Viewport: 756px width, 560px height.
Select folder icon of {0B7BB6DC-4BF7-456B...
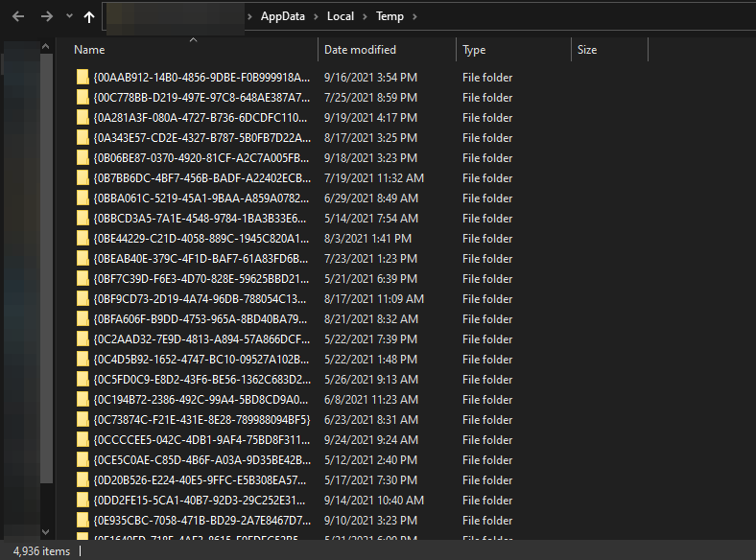(x=83, y=177)
